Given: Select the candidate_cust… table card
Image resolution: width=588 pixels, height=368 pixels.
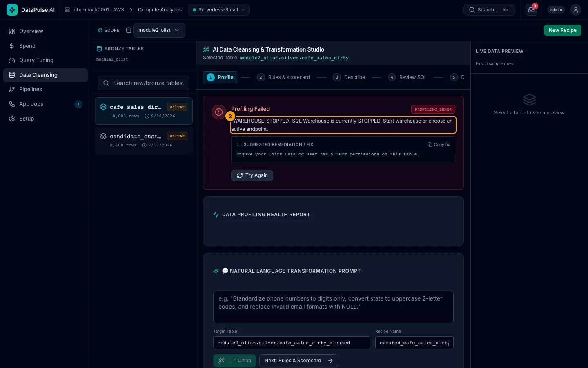Looking at the screenshot, I should pos(144,140).
